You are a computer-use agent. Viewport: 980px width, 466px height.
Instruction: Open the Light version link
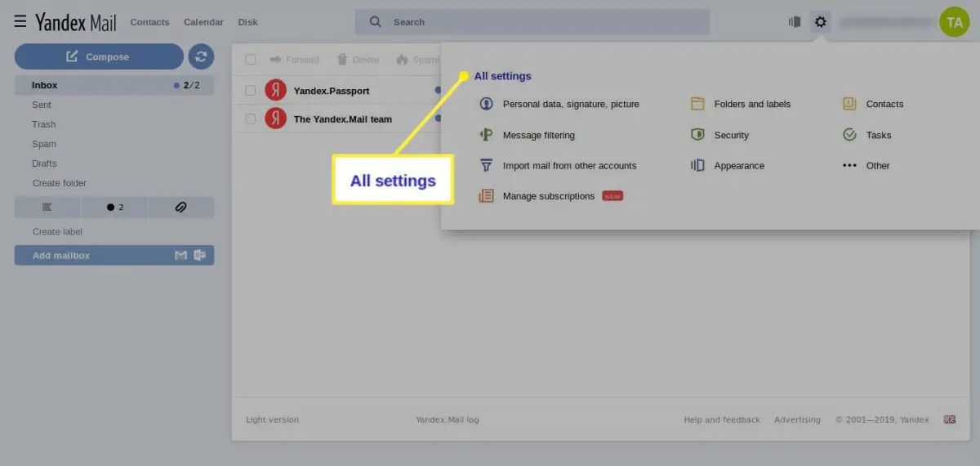[272, 419]
